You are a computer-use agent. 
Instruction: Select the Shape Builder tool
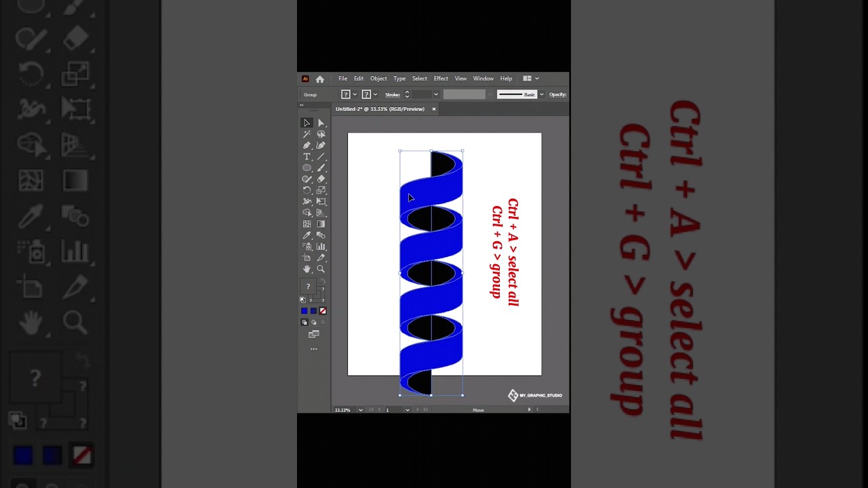point(307,213)
